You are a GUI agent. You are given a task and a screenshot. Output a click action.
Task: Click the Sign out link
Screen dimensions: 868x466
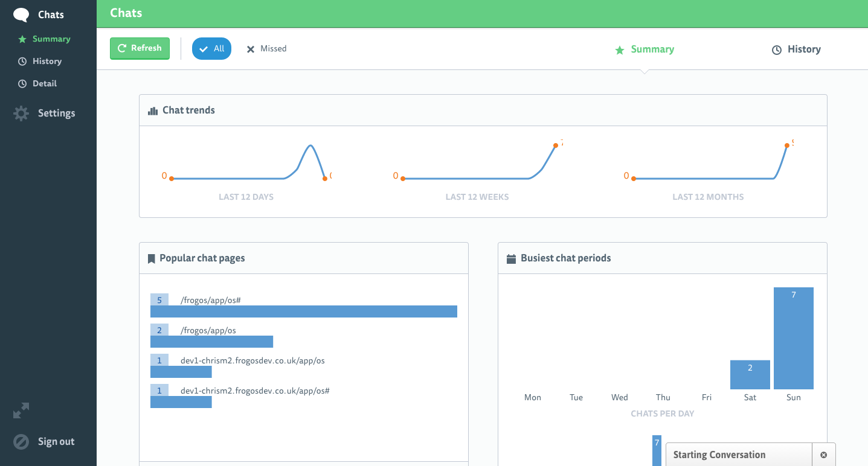56,442
